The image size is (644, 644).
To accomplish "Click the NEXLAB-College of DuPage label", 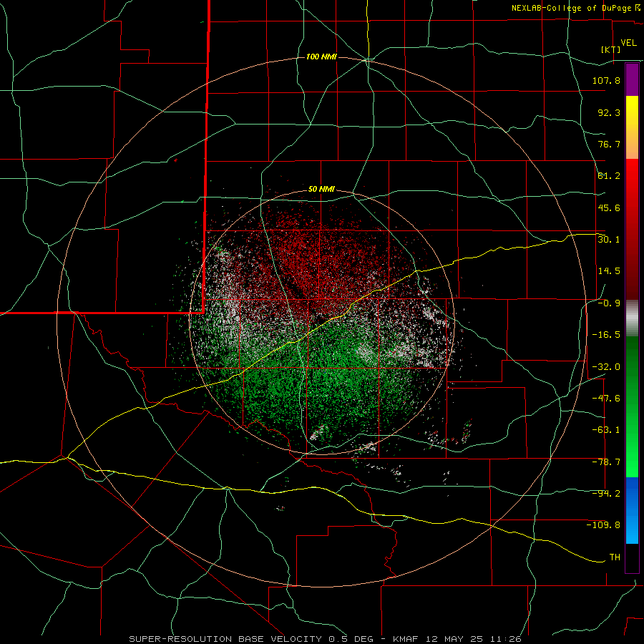I will click(x=572, y=8).
